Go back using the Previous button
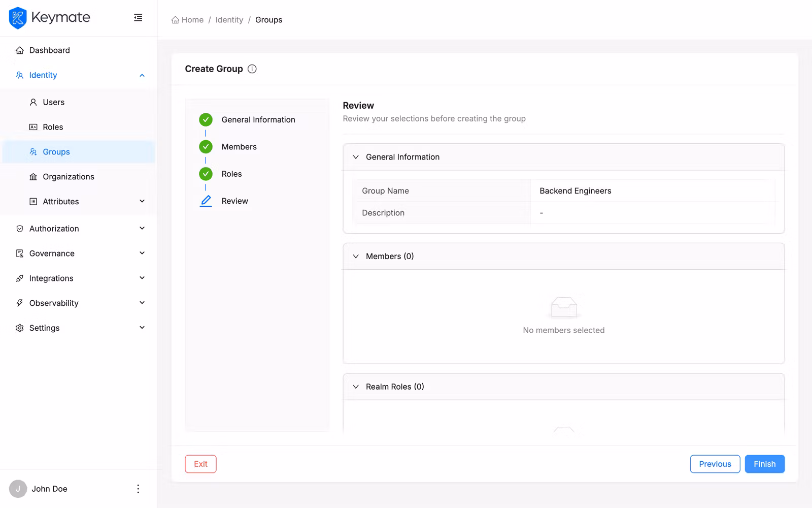812x508 pixels. click(715, 464)
